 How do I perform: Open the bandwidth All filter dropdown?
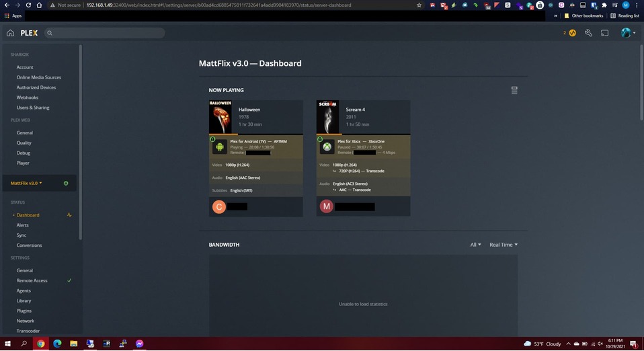click(476, 245)
